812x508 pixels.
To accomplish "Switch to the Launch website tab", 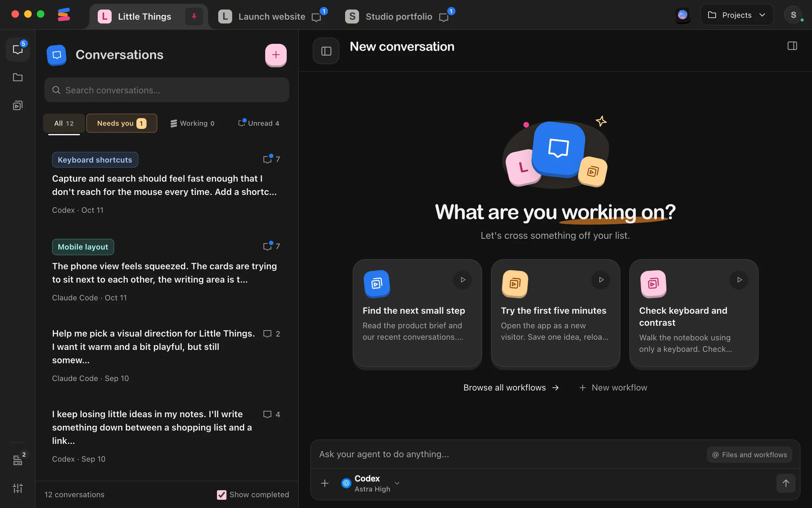I will click(272, 16).
